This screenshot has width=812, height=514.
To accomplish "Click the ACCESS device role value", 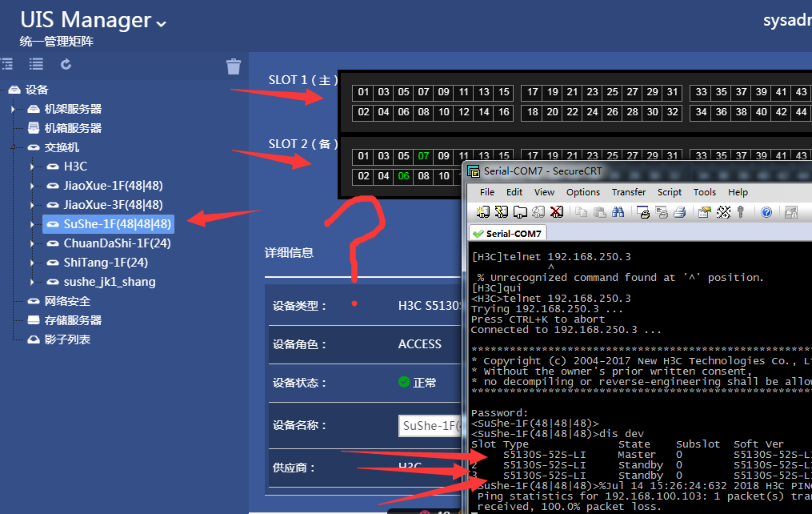I will coord(419,344).
